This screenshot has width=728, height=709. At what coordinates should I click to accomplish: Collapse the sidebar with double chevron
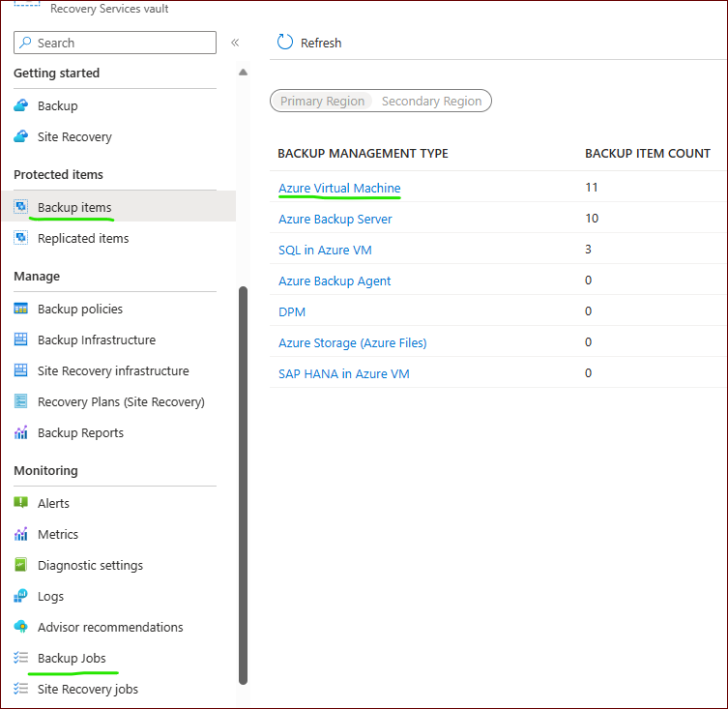(x=235, y=43)
